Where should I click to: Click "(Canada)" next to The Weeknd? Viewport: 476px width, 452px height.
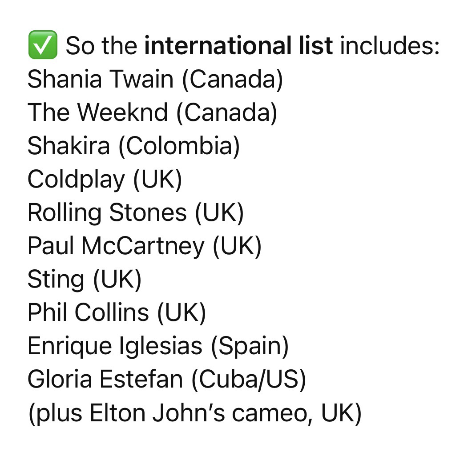(x=226, y=112)
